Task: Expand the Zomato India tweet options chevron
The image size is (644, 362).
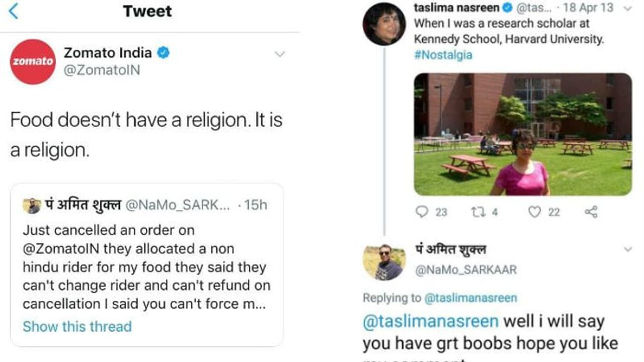Action: [x=280, y=54]
